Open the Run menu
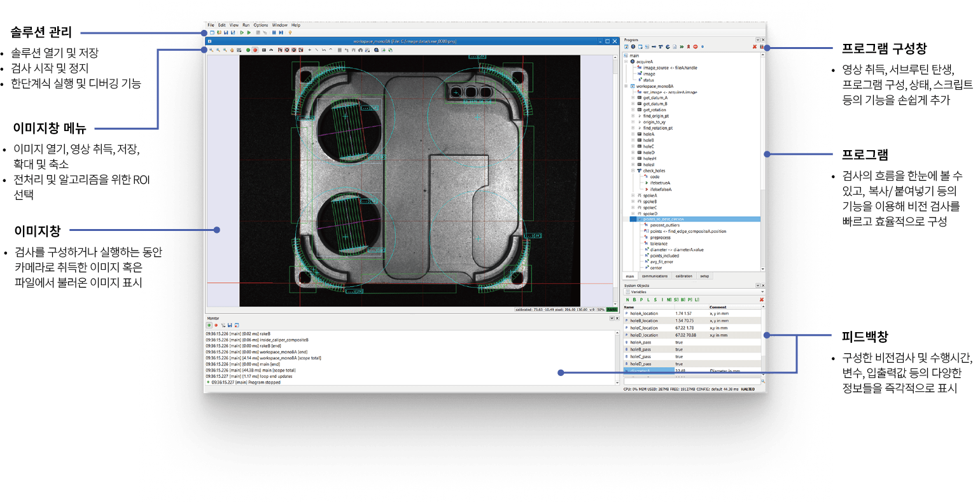Screen dimensions: 980x502 pyautogui.click(x=246, y=25)
